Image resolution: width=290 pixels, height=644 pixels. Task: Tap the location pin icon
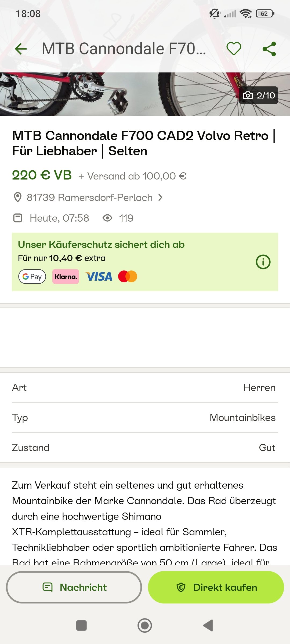click(x=18, y=197)
